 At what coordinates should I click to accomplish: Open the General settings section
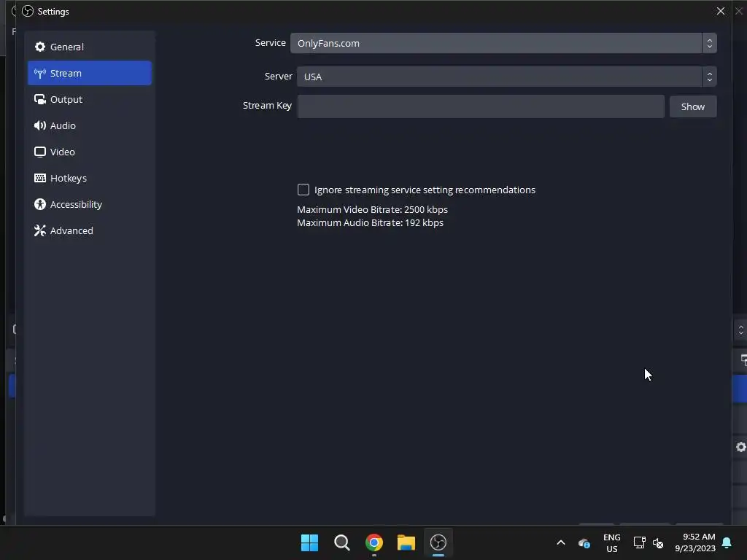[90, 47]
